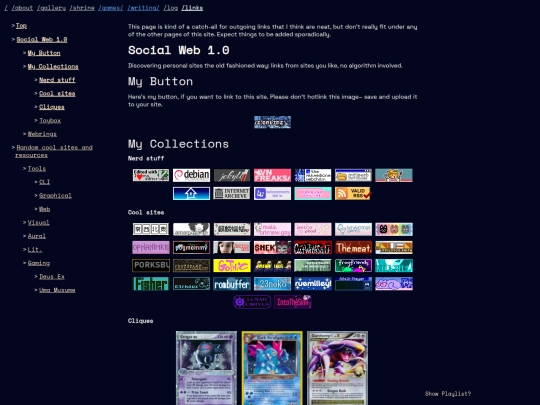Click the SMEK site button

pos(272,247)
